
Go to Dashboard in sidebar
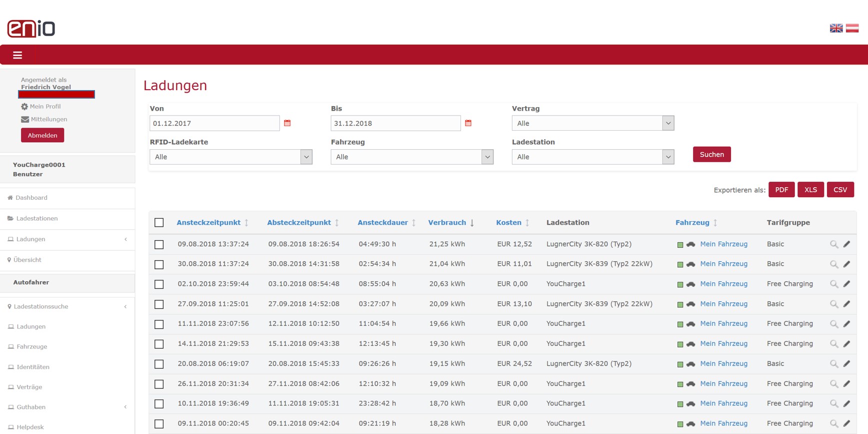[31, 198]
